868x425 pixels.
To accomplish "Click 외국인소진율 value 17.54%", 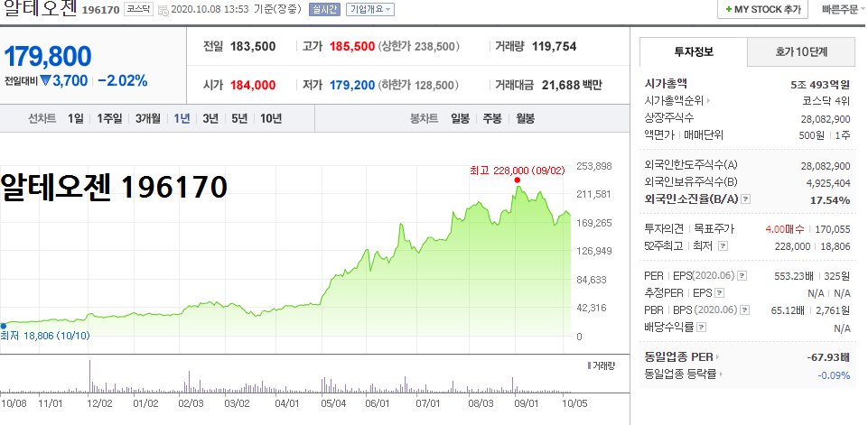I will tap(830, 199).
